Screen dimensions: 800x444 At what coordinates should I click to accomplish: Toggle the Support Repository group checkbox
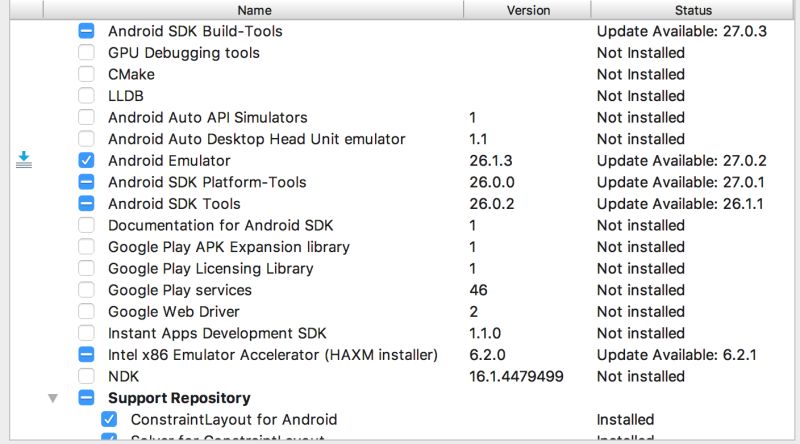pos(86,398)
